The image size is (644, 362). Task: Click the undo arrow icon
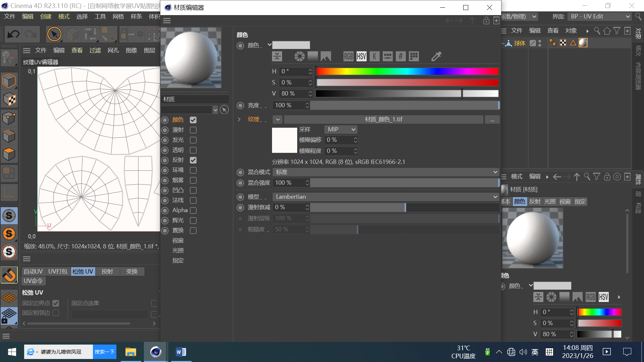coord(14,34)
